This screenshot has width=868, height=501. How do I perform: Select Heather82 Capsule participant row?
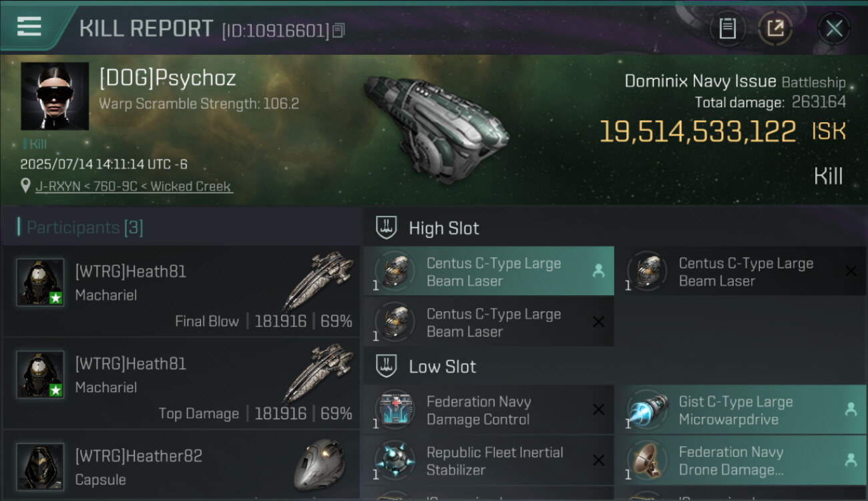[182, 468]
